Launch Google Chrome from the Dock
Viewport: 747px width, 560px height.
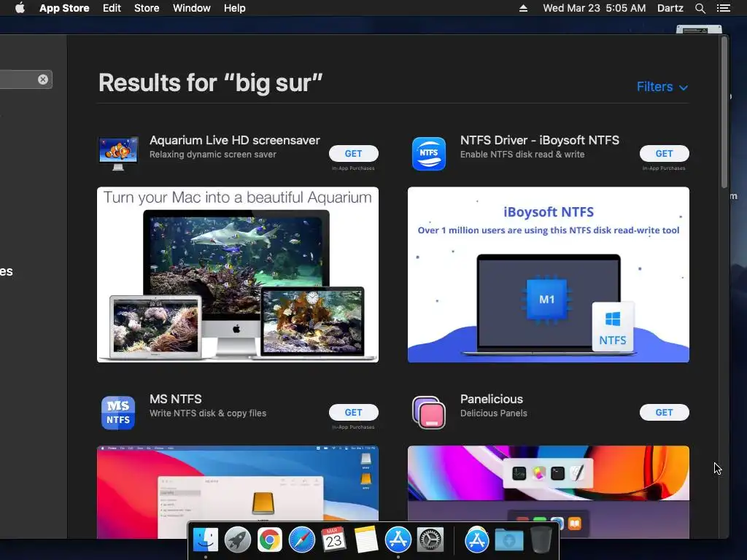point(270,540)
